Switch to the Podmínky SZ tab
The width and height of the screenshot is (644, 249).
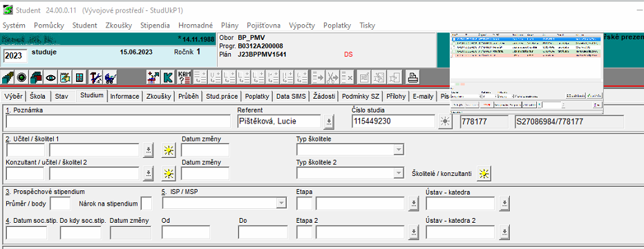361,97
